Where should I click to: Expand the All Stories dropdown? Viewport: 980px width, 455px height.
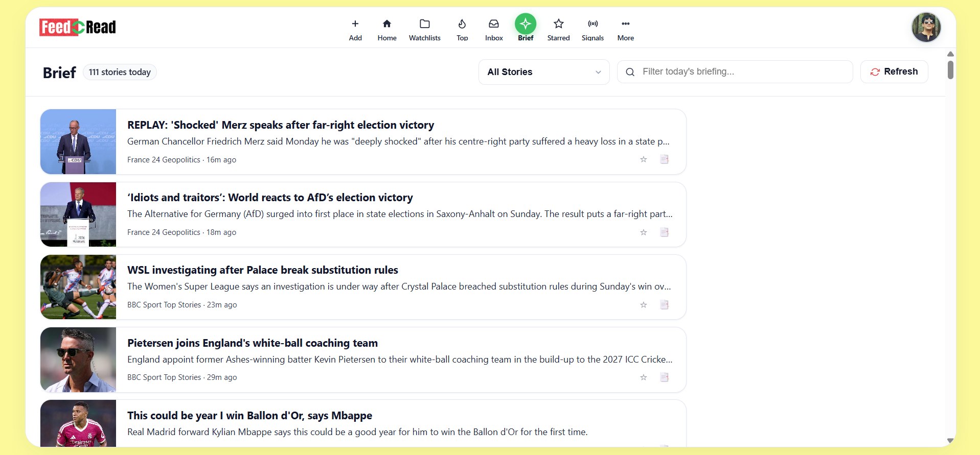(544, 72)
